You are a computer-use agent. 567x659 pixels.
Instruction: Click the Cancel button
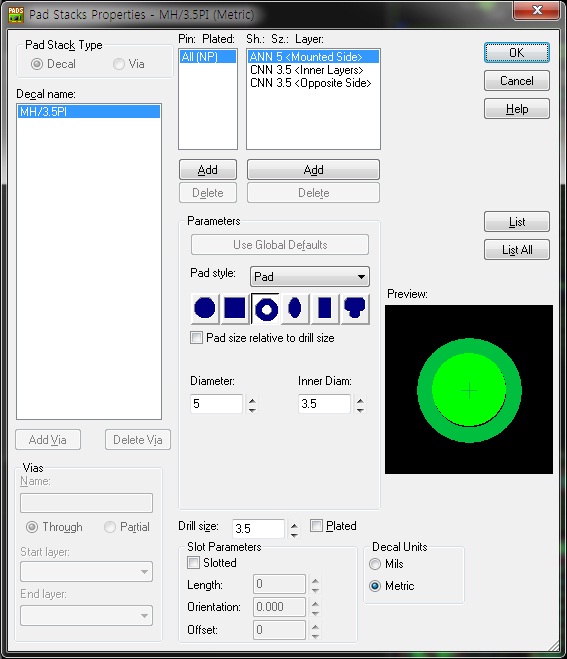pyautogui.click(x=517, y=81)
